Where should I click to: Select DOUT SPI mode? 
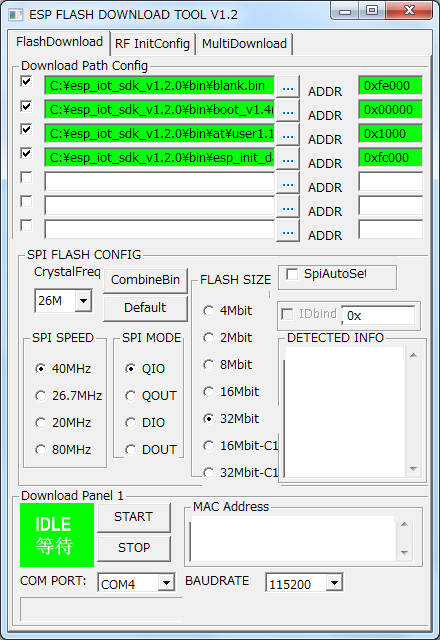(130, 450)
